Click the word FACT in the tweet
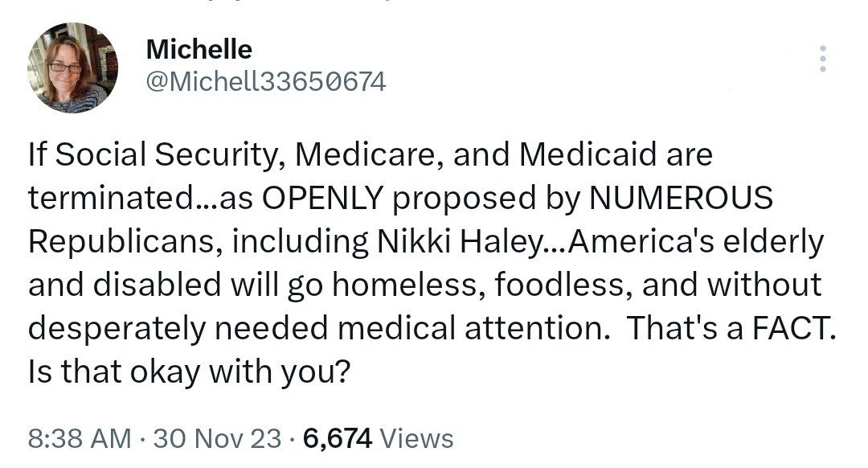Image resolution: width=868 pixels, height=468 pixels. (790, 328)
